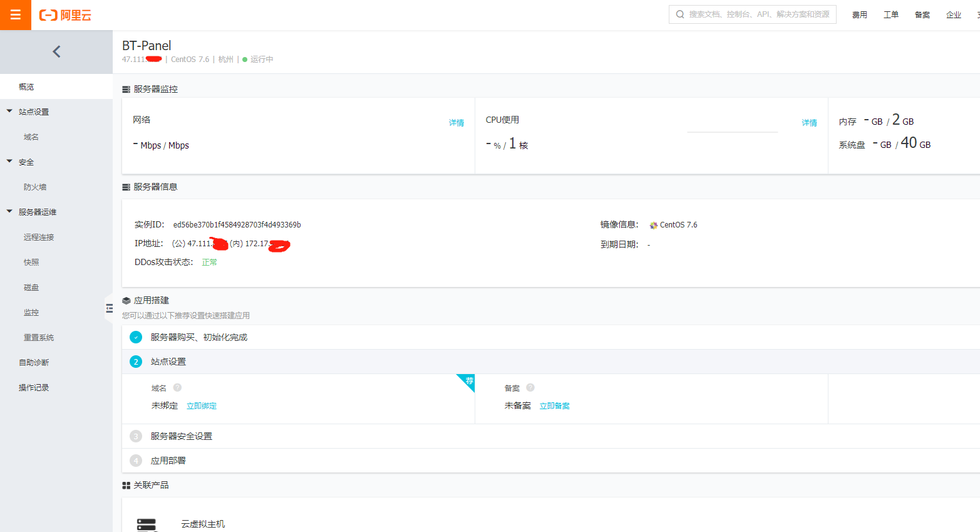
Task: Open 重置系统 in the sidebar
Action: tap(56, 337)
